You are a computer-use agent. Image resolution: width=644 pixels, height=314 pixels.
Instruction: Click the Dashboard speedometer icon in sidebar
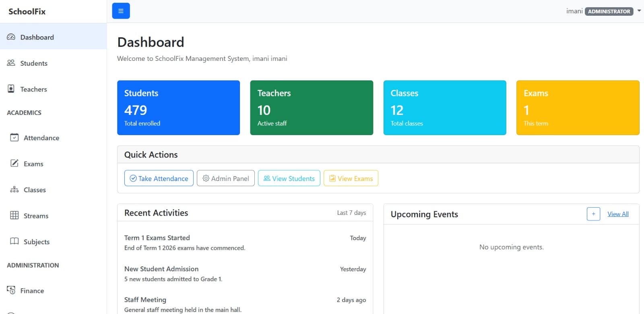click(11, 37)
